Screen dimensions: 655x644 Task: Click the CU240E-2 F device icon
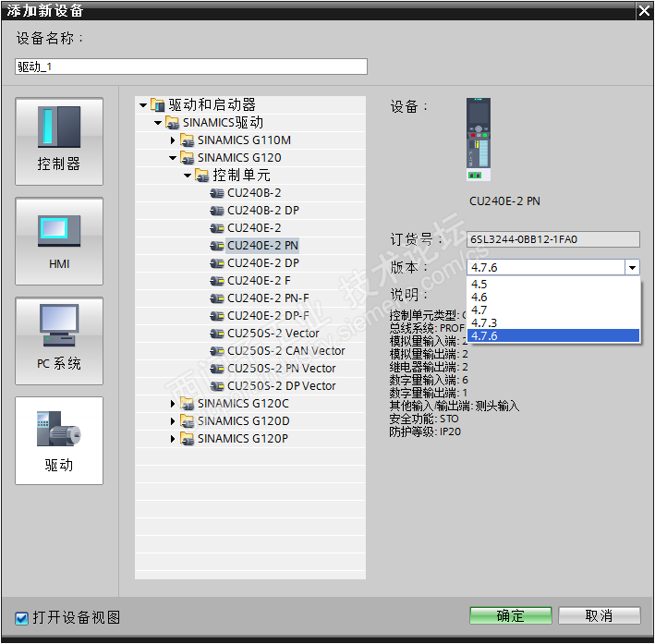point(217,281)
